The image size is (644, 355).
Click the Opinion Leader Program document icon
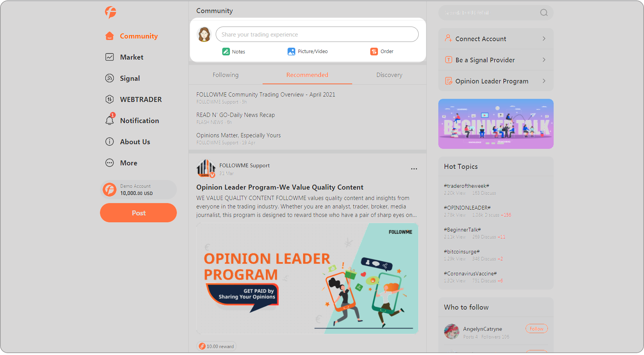tap(448, 81)
